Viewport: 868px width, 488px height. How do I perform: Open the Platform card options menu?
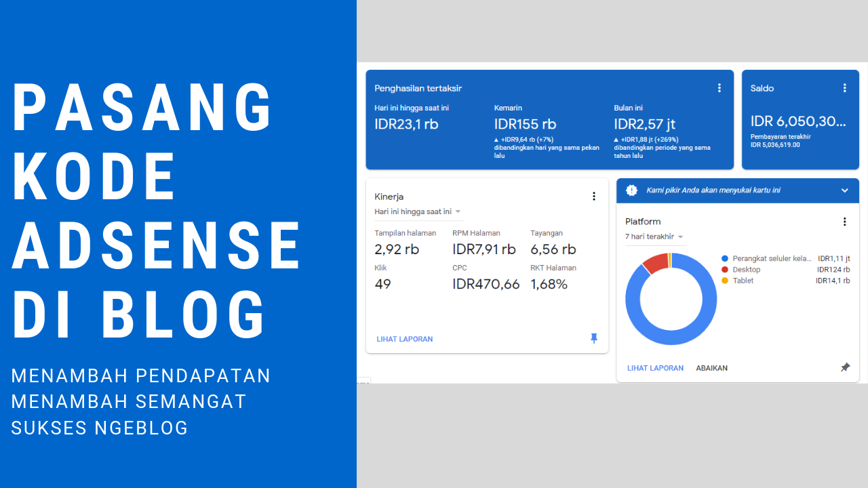(x=844, y=221)
